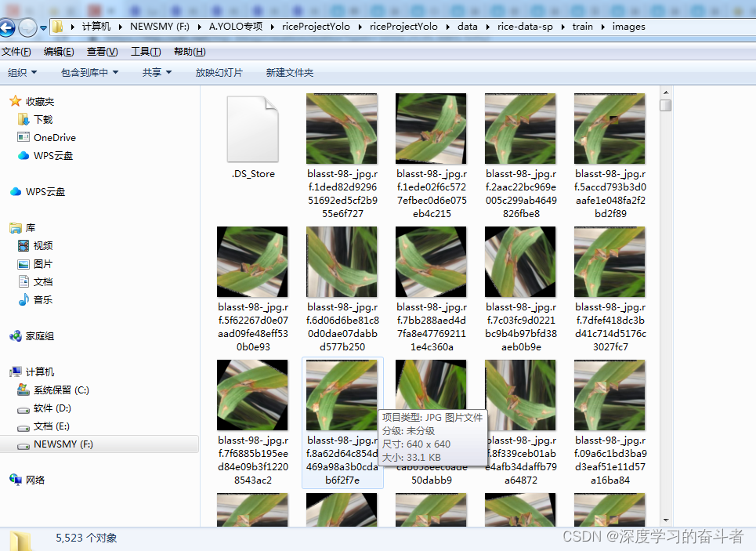Open the recent locations dropdown arrow
This screenshot has width=756, height=551.
click(43, 27)
